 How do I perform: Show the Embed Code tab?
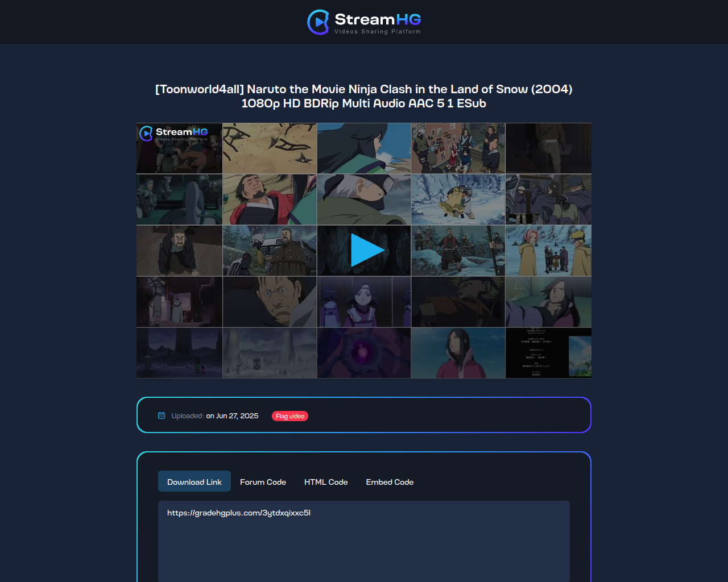(x=390, y=481)
